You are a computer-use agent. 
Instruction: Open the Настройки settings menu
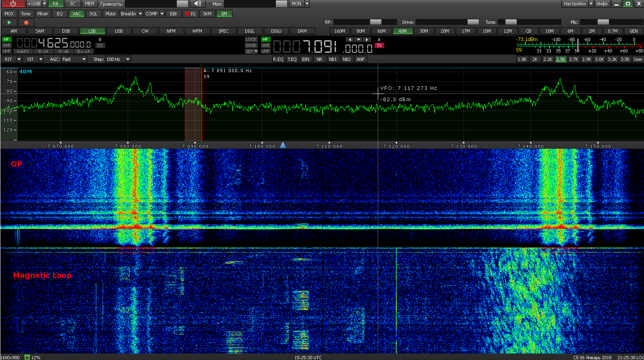575,4
